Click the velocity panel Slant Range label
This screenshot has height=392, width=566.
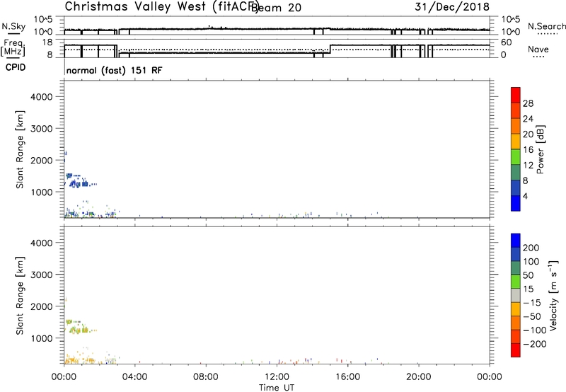pos(20,296)
